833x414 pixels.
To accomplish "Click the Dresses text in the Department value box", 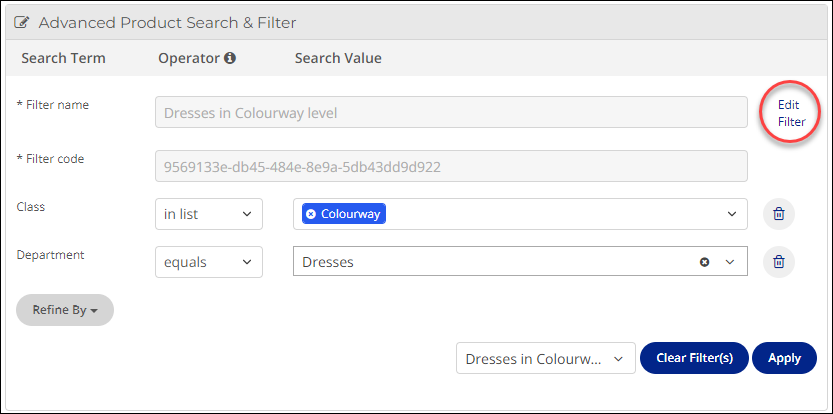I will [328, 262].
